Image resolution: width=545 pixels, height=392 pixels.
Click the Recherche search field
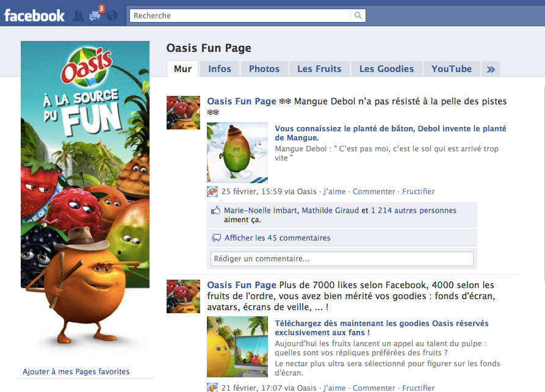point(240,16)
